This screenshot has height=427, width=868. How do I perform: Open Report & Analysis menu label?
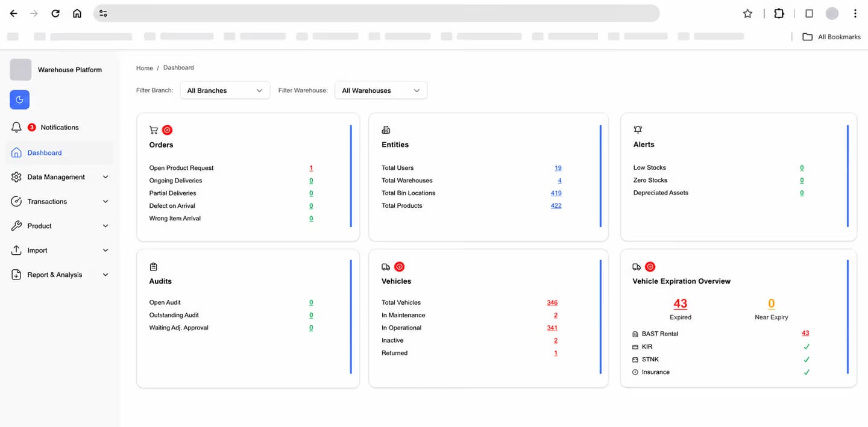[x=55, y=275]
